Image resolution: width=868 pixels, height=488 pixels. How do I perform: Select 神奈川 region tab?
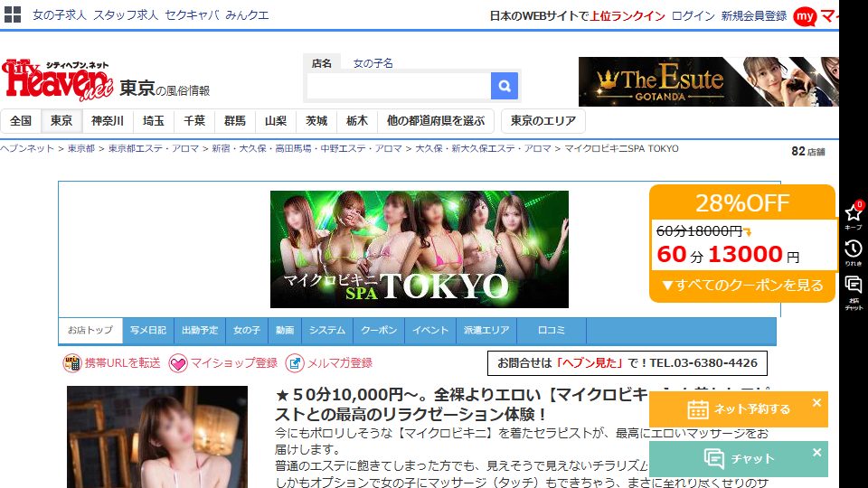coord(108,121)
